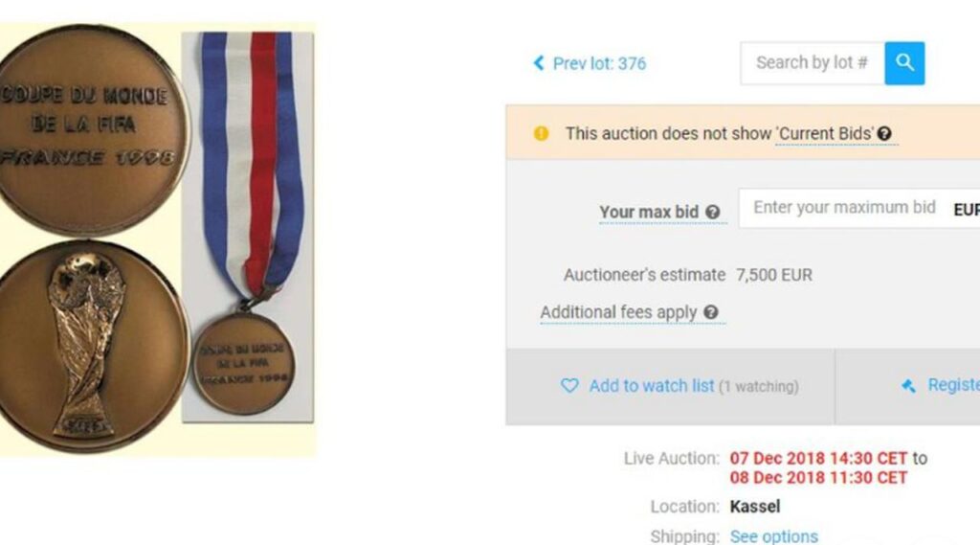
Task: Click the maximum bid input field
Action: pos(842,208)
